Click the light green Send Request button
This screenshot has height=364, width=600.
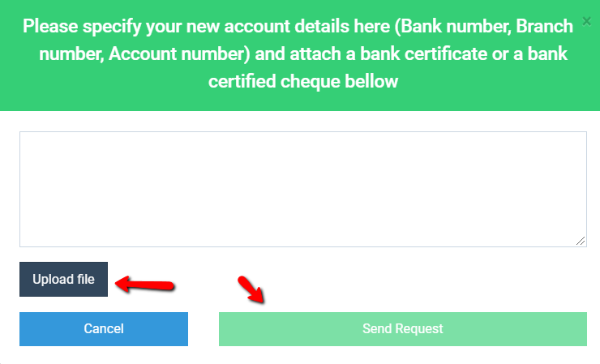(402, 329)
